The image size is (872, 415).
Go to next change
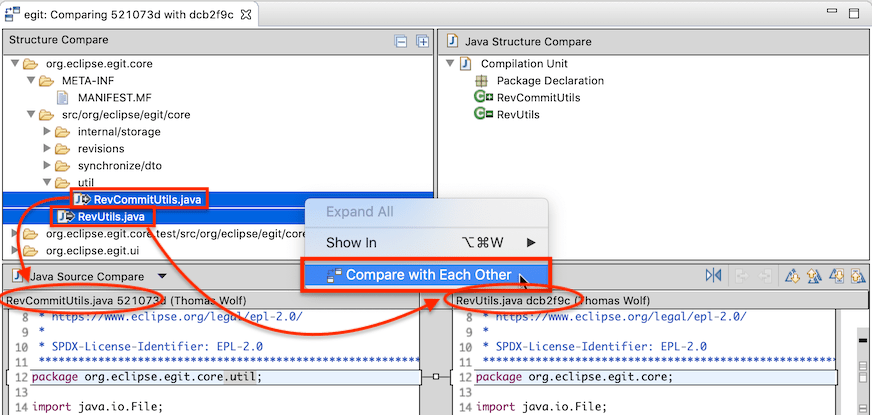coord(836,275)
